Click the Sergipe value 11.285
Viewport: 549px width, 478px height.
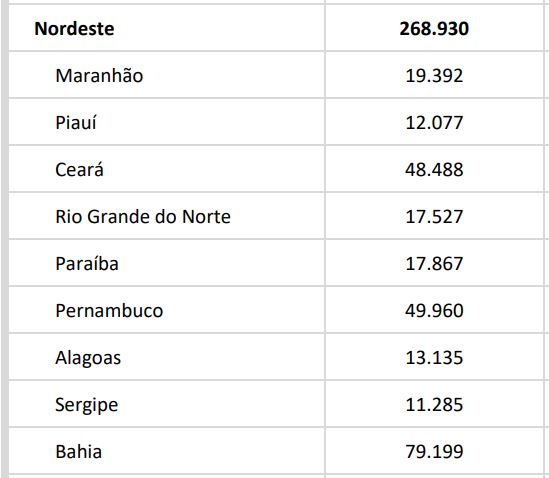tap(434, 405)
